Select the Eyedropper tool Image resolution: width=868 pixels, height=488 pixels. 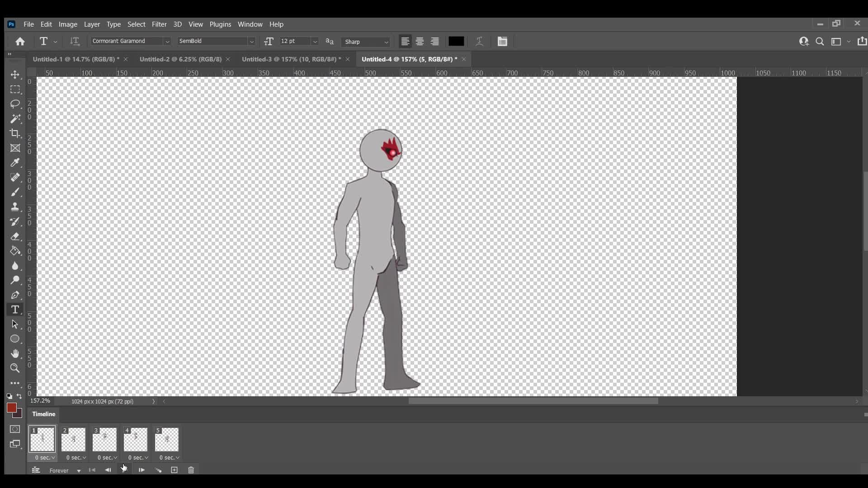coord(15,163)
